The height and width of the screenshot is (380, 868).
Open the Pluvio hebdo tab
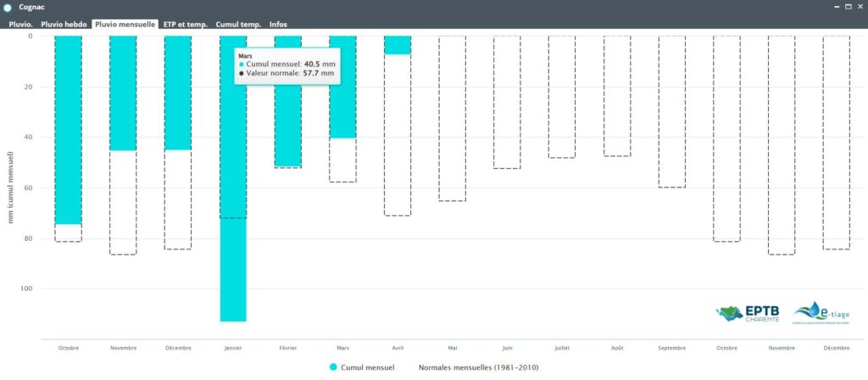pyautogui.click(x=64, y=25)
